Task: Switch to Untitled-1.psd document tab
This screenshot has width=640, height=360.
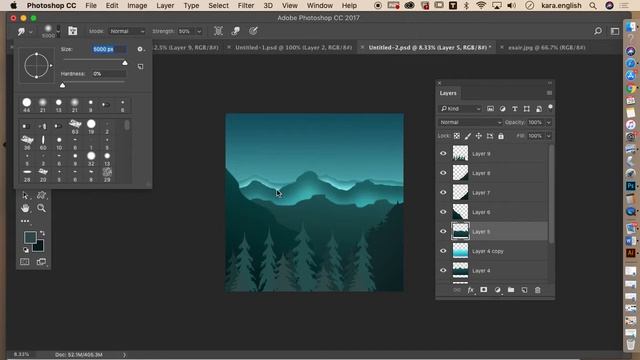Action: (293, 47)
